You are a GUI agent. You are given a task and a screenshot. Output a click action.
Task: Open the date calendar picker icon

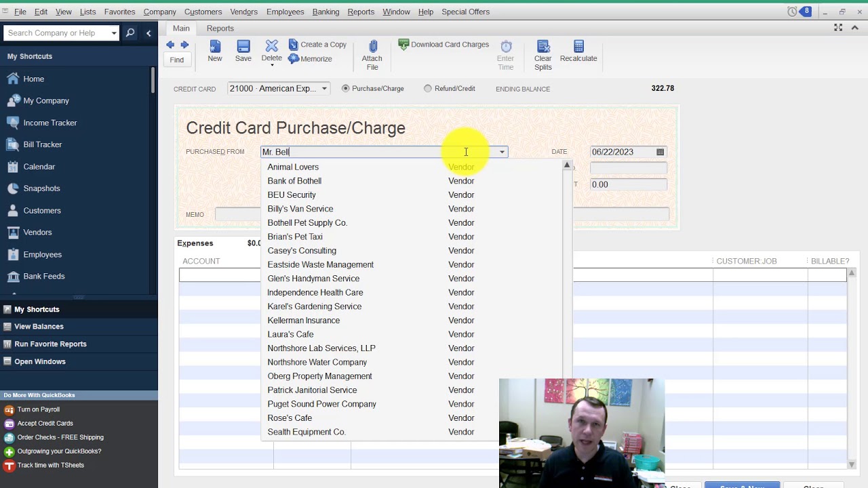click(x=660, y=152)
